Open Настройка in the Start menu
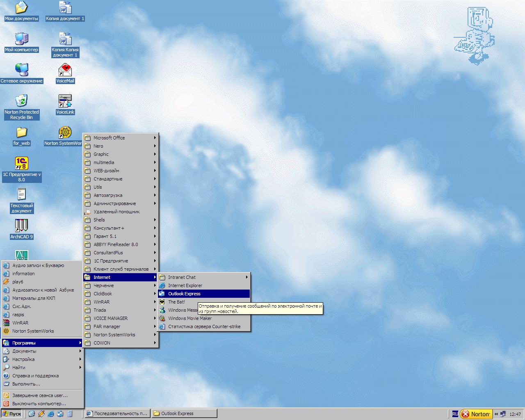The height and width of the screenshot is (420, 525). pyautogui.click(x=43, y=359)
